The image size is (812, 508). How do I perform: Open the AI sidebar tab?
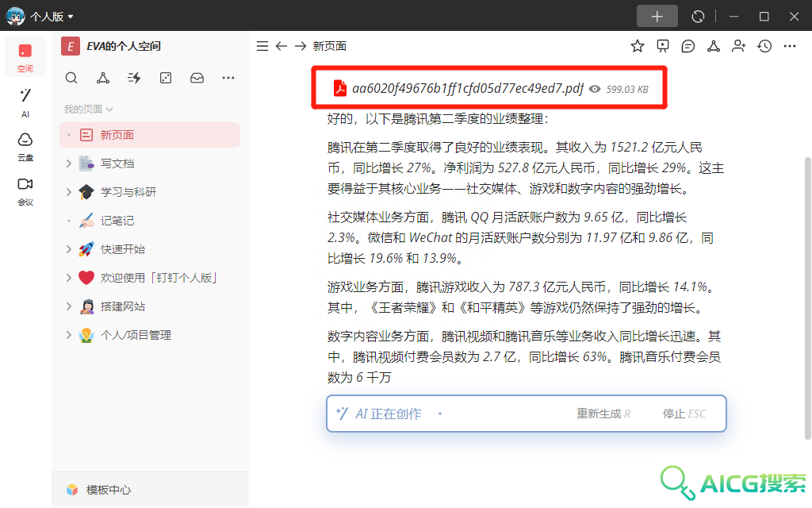point(25,102)
